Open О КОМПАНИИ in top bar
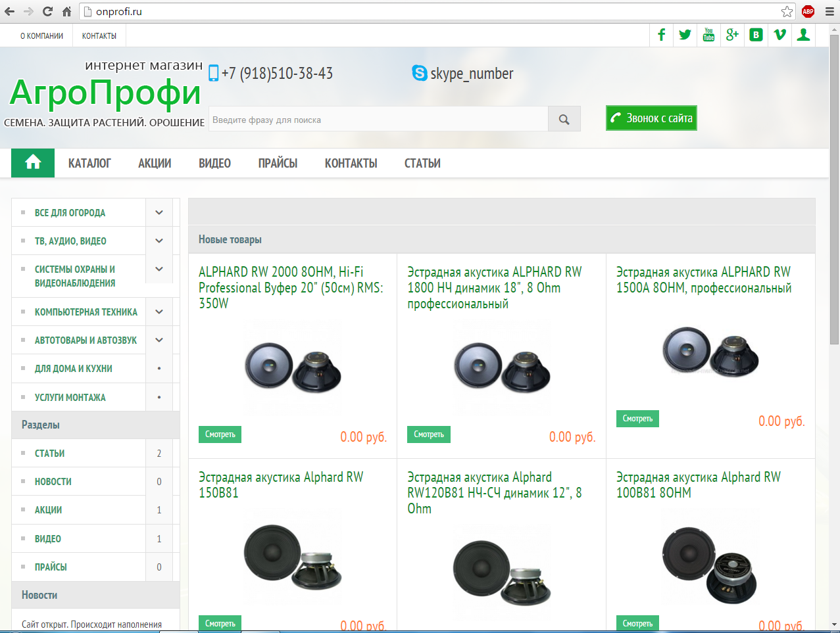840x633 pixels. pos(42,35)
